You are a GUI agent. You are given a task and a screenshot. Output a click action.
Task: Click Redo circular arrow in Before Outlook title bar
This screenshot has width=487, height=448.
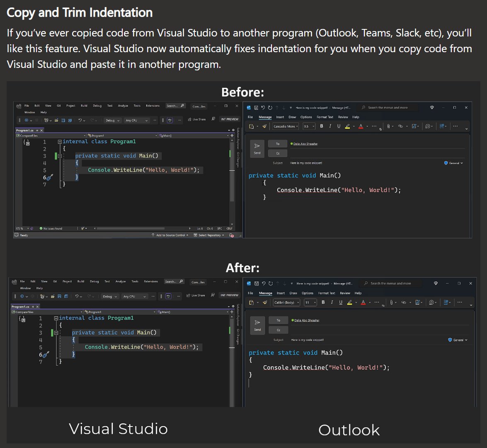point(270,108)
